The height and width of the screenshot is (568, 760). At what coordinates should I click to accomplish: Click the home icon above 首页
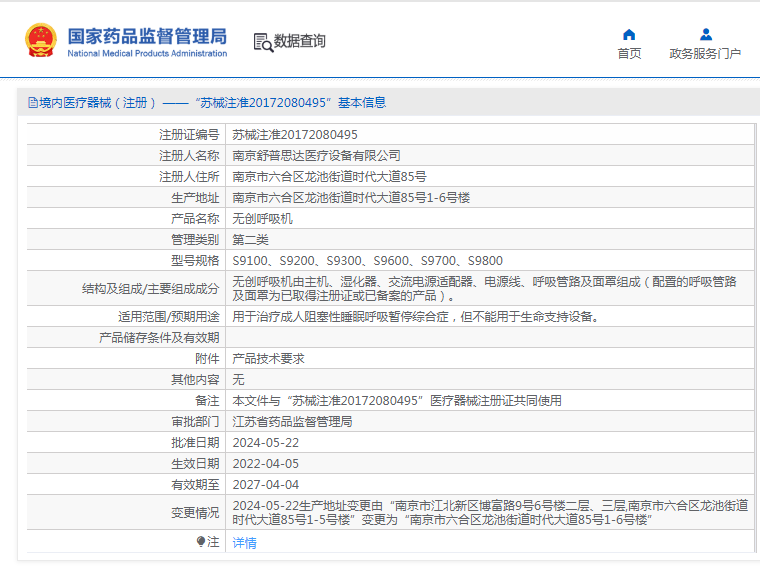[629, 34]
